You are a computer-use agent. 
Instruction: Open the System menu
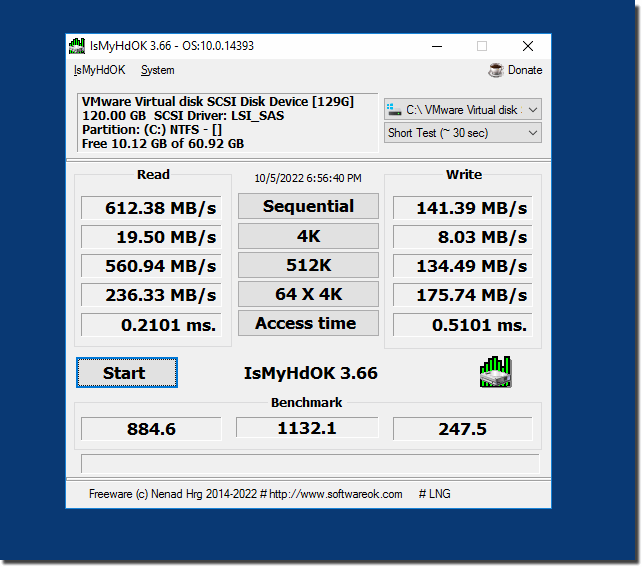click(x=158, y=70)
